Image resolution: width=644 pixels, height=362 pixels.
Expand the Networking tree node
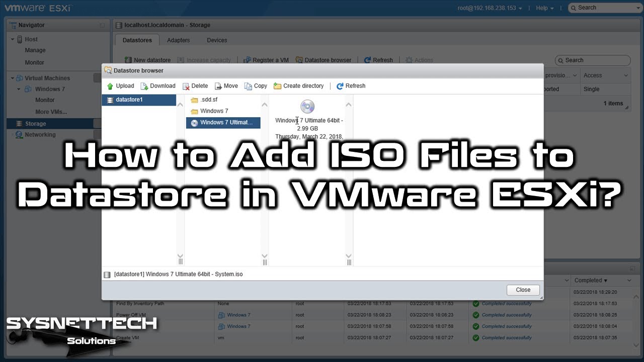point(13,135)
